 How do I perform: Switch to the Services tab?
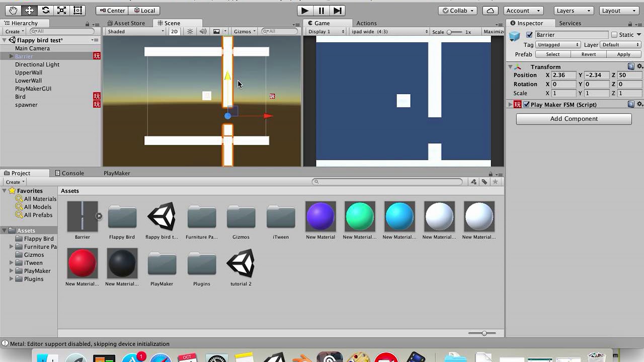[x=570, y=23]
